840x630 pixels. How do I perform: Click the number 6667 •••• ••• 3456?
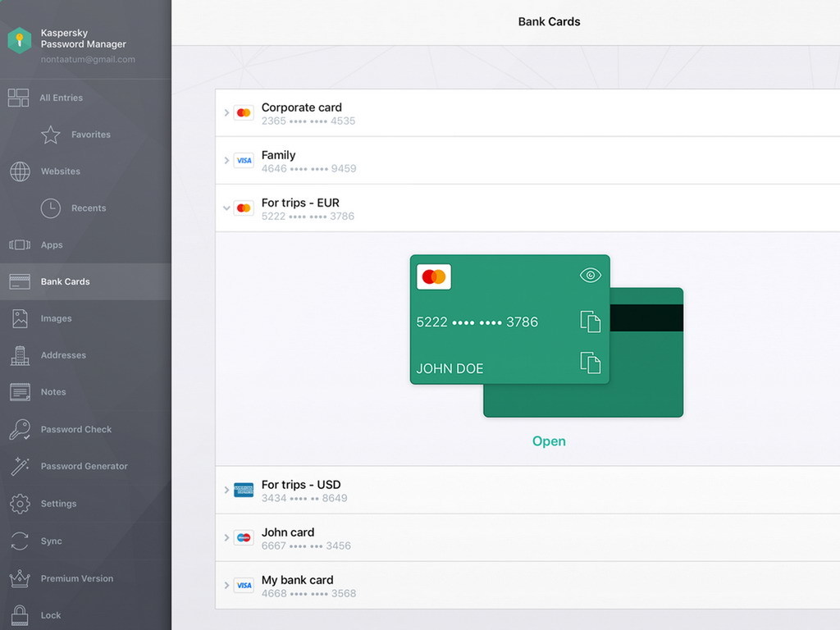(x=307, y=546)
